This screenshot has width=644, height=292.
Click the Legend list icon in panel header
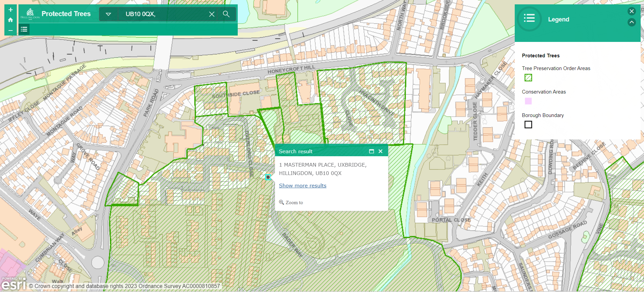(x=529, y=18)
